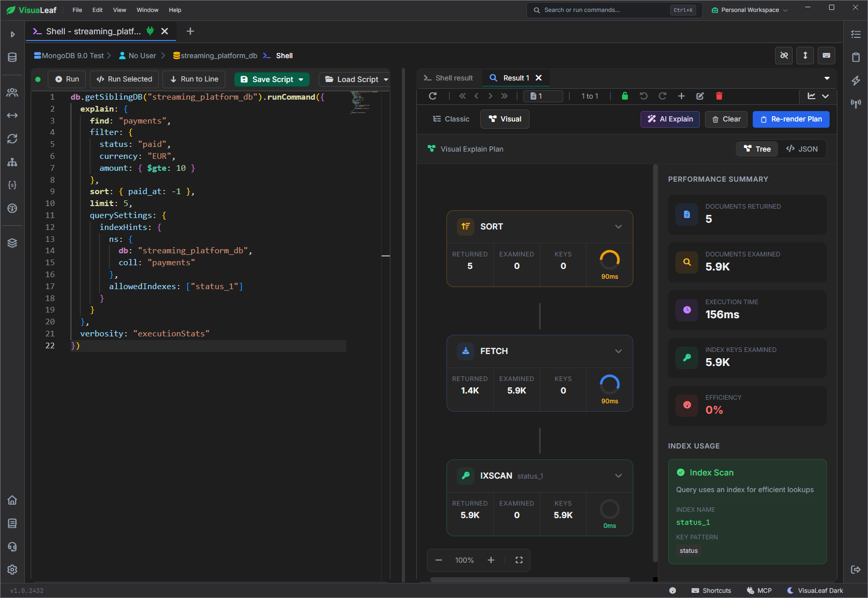
Task: Edit the document with the pencil icon
Action: 700,96
